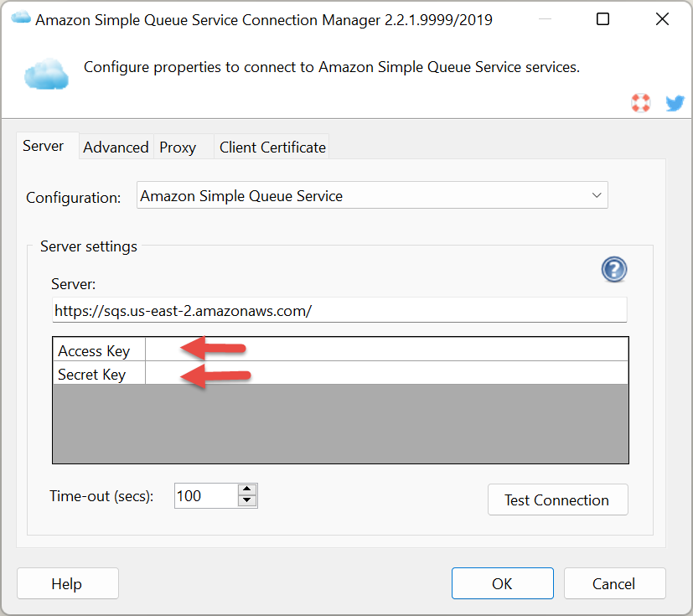The height and width of the screenshot is (616, 693).
Task: Open the Twitter bird icon
Action: click(x=675, y=103)
